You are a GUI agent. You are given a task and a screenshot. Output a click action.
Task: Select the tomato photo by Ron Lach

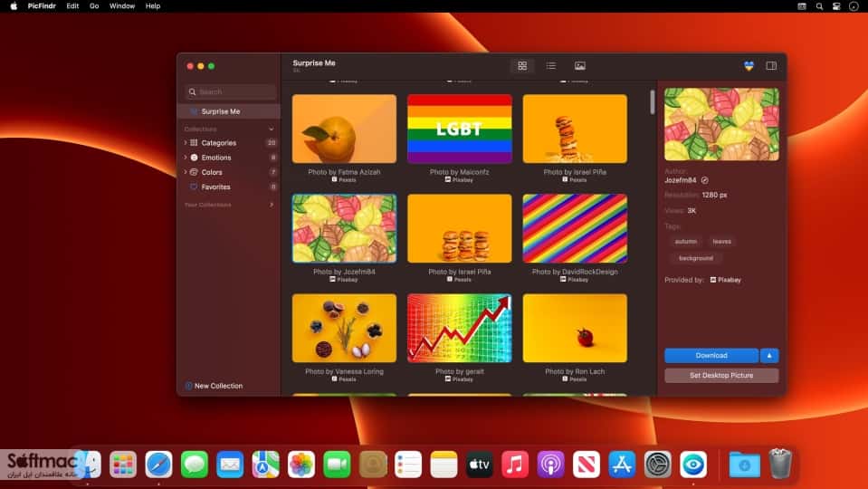click(575, 328)
